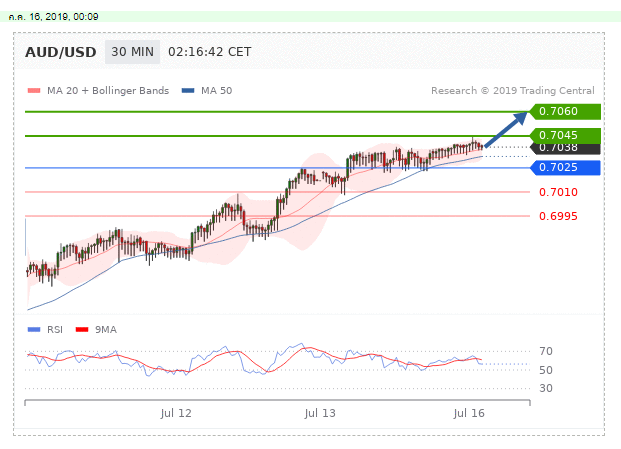
Task: Click the RSI 50 axis value
Action: (546, 370)
